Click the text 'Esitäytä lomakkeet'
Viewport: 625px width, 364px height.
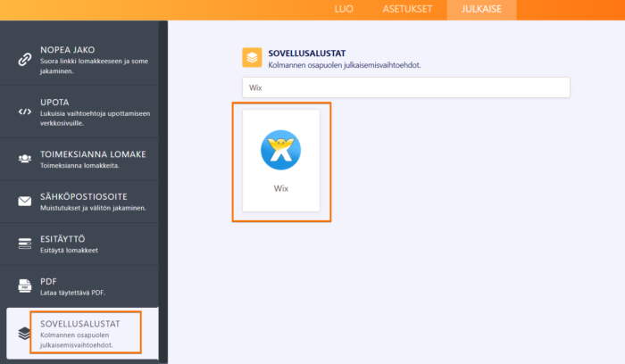pos(69,250)
